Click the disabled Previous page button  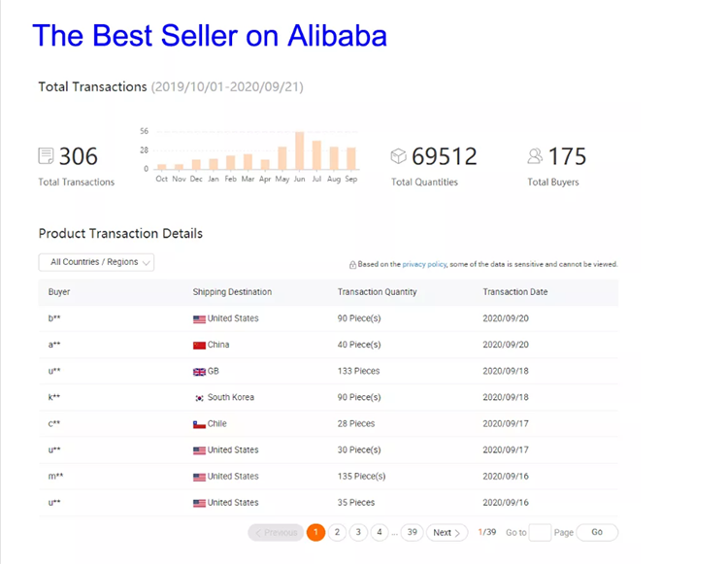click(276, 533)
